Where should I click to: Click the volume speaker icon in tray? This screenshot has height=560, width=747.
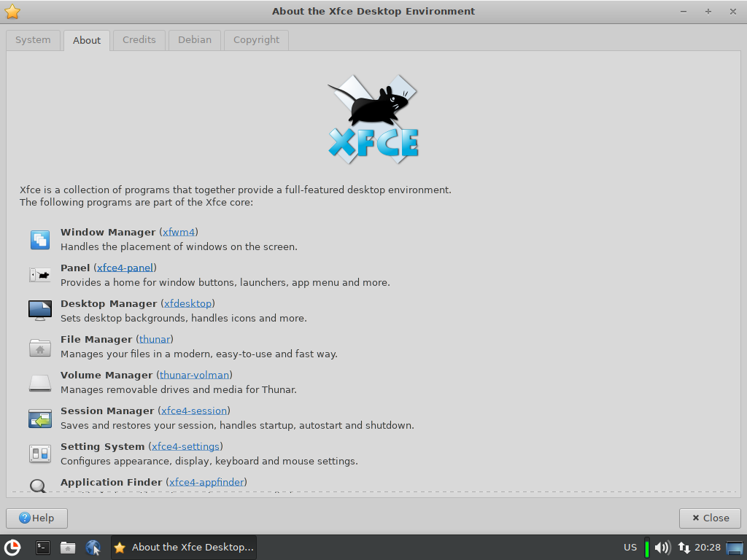(x=662, y=548)
